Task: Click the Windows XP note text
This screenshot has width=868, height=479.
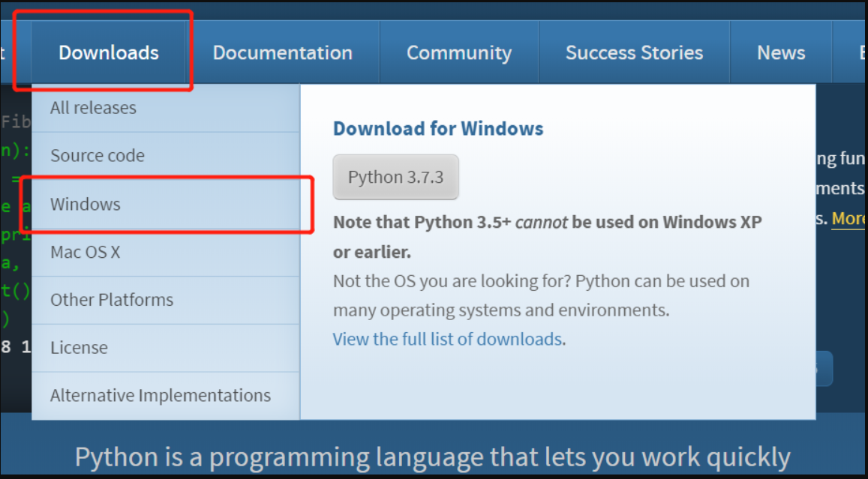Action: 548,237
